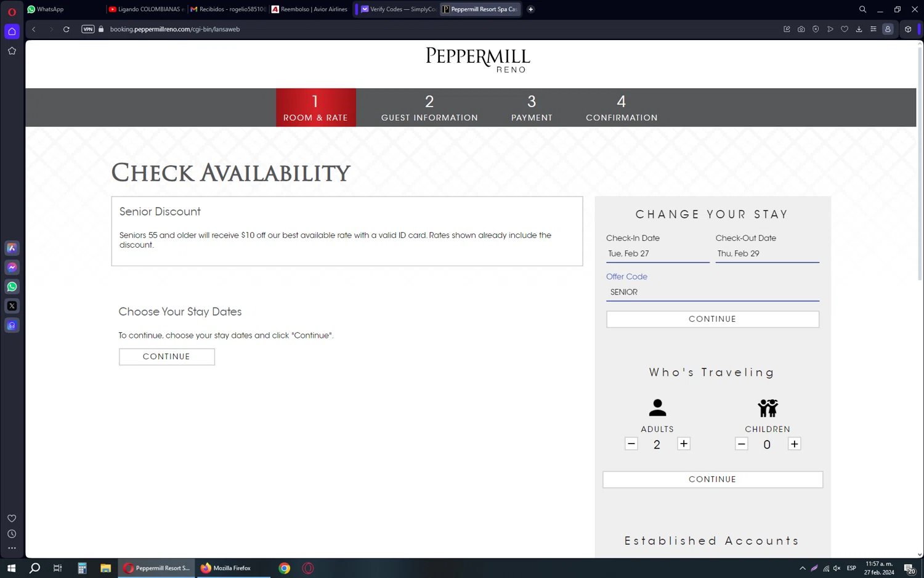924x578 pixels.
Task: Increase the number of adults
Action: [x=684, y=444]
